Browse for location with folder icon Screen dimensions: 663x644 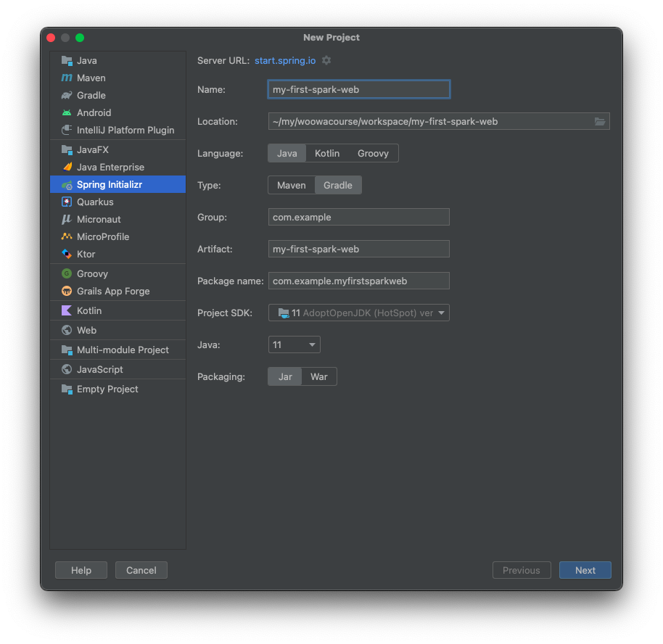(x=600, y=121)
